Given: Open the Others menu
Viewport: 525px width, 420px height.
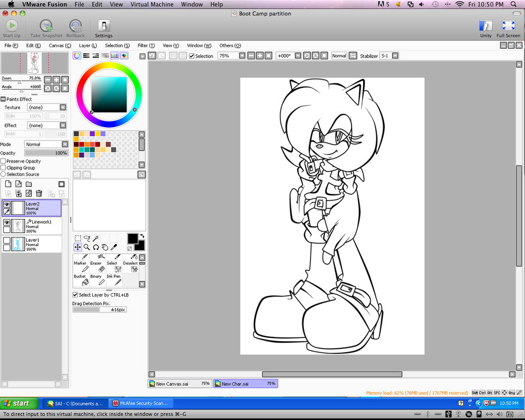Looking at the screenshot, I should 230,46.
